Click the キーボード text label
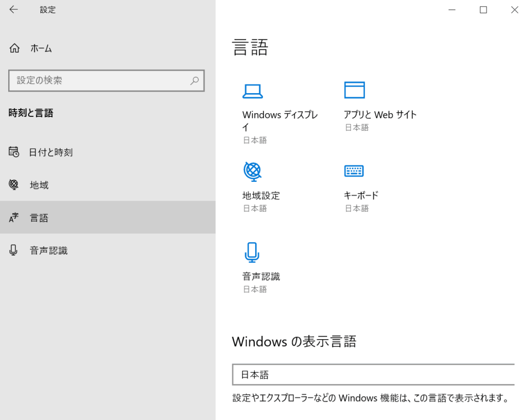The width and height of the screenshot is (525, 420). (361, 195)
